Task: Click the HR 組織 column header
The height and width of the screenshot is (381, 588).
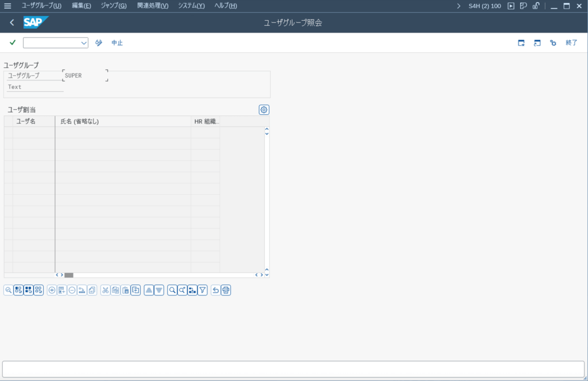Action: tap(205, 121)
